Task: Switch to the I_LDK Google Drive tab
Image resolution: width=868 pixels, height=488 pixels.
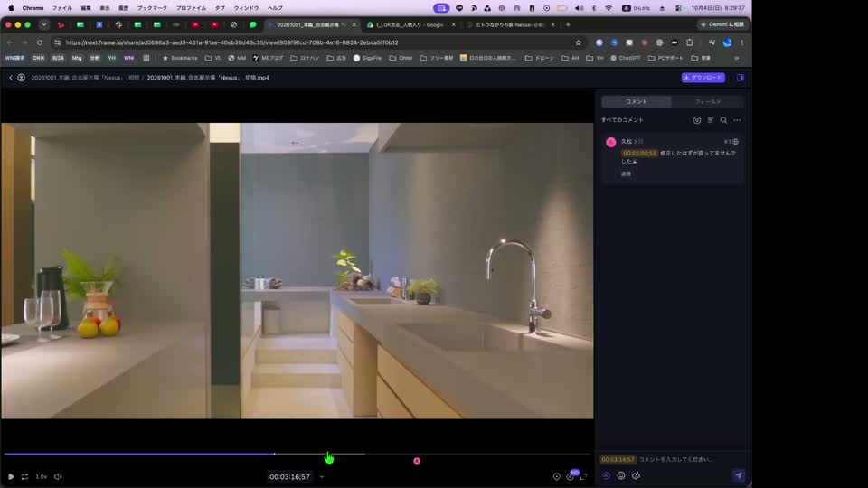Action: point(409,25)
